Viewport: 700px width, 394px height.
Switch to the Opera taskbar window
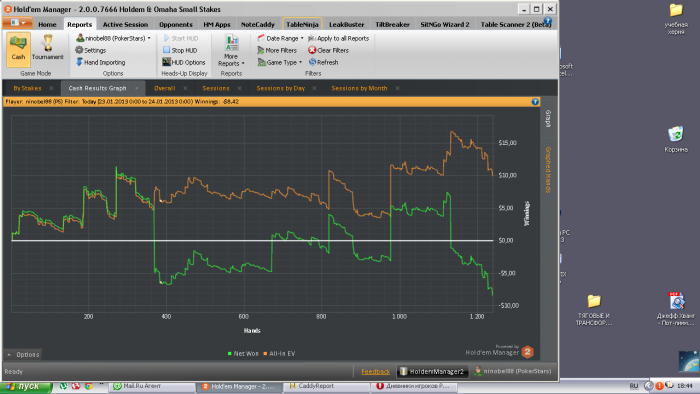point(414,386)
